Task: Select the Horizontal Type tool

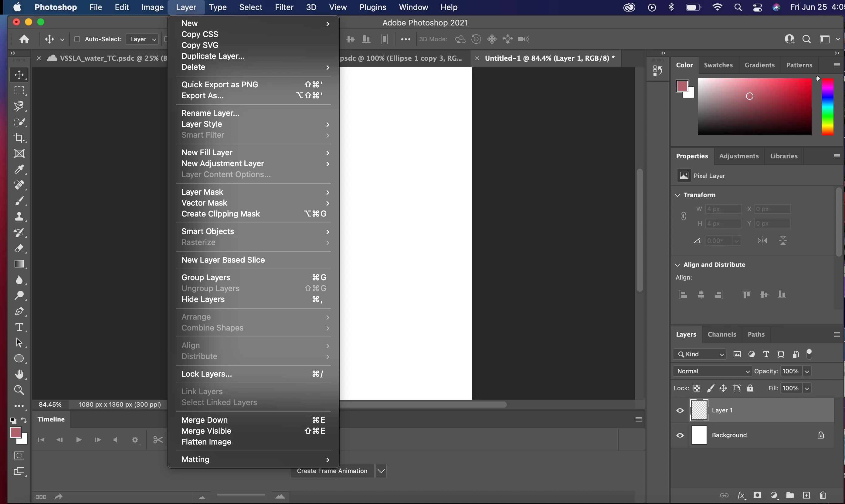Action: (19, 327)
